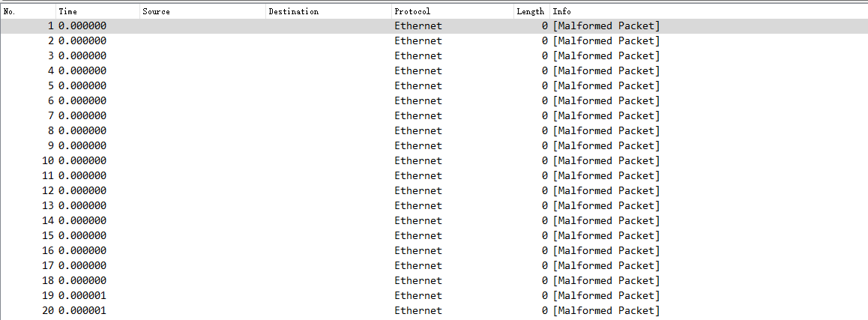Image resolution: width=868 pixels, height=320 pixels.
Task: Click the Destination column header
Action: (x=328, y=12)
